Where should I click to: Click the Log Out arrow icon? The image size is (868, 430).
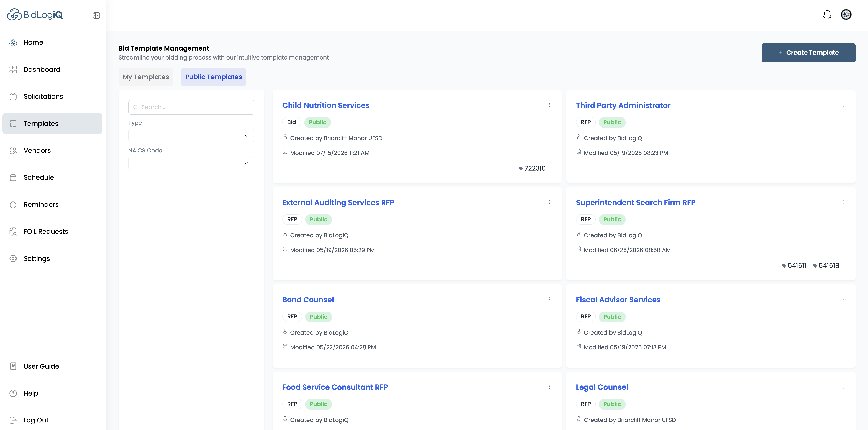[13, 420]
